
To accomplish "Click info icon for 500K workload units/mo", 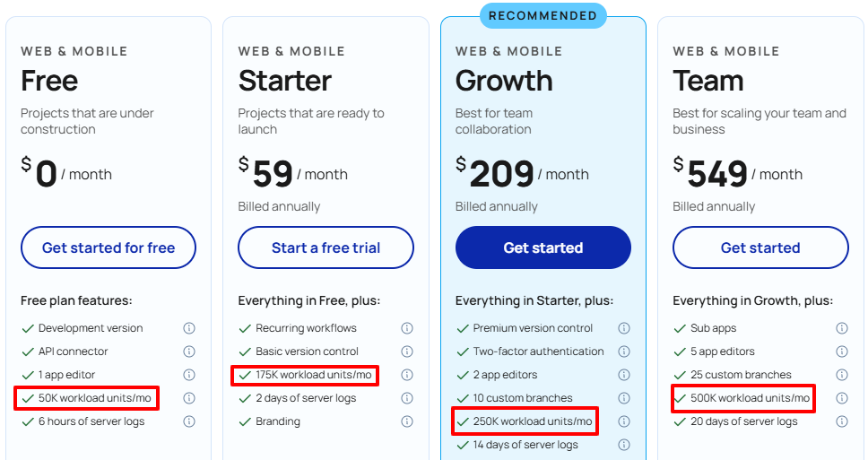I will 842,398.
